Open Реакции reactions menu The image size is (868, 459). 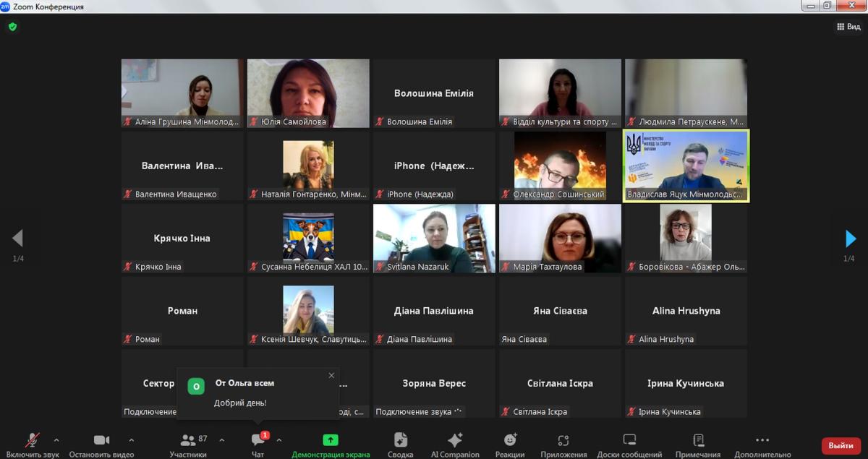(510, 445)
